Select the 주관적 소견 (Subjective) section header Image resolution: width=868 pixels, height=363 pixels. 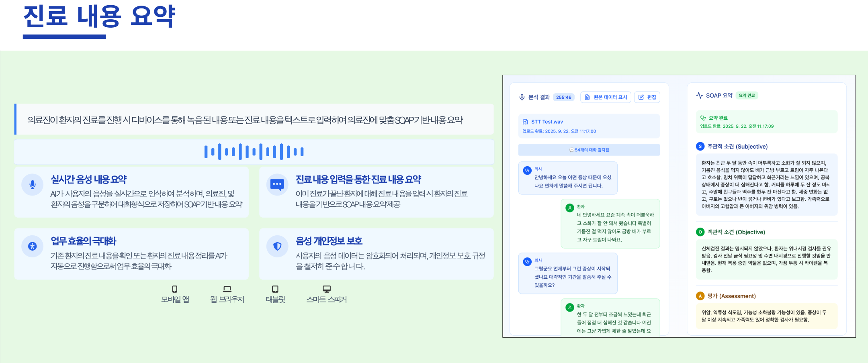click(x=737, y=147)
